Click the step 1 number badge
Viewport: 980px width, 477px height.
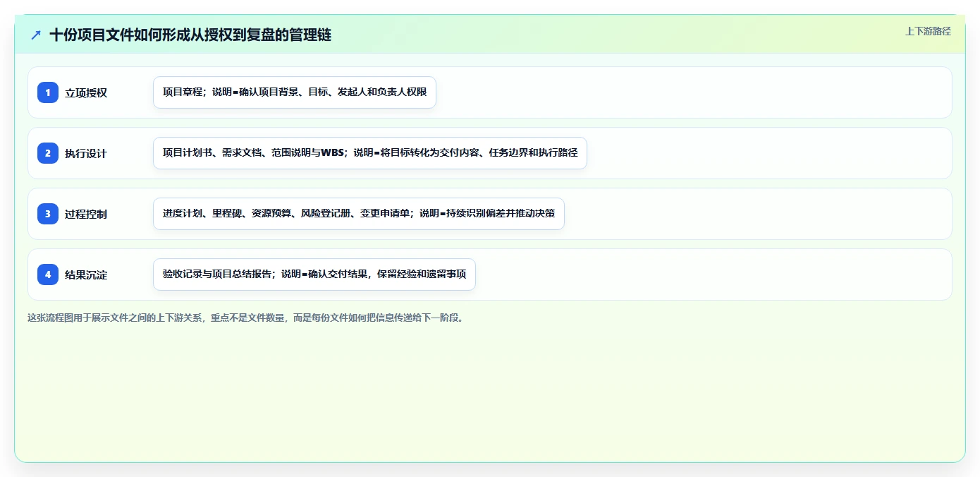coord(48,92)
